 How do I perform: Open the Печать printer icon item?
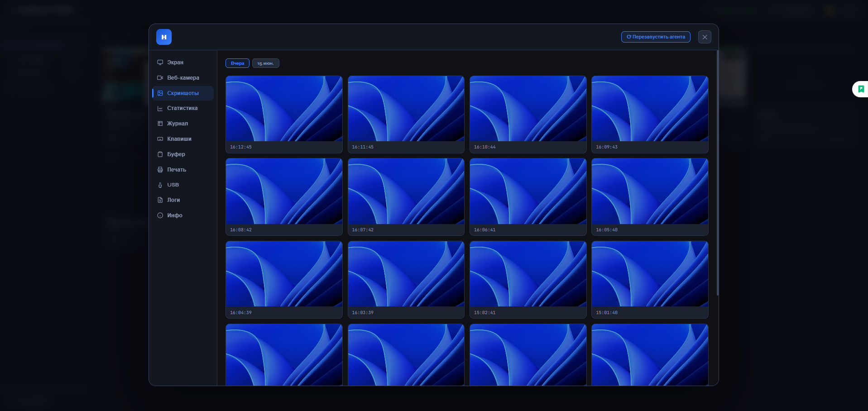click(x=160, y=170)
